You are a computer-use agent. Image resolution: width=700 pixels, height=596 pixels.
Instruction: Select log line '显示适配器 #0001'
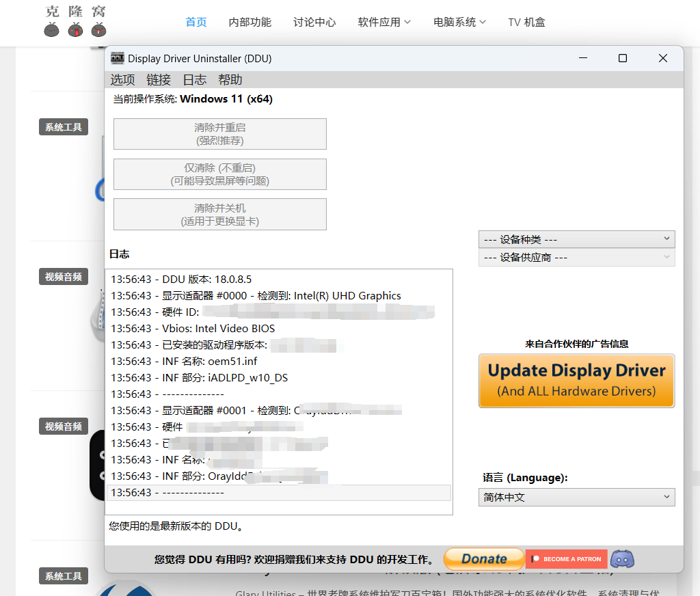[x=279, y=410]
